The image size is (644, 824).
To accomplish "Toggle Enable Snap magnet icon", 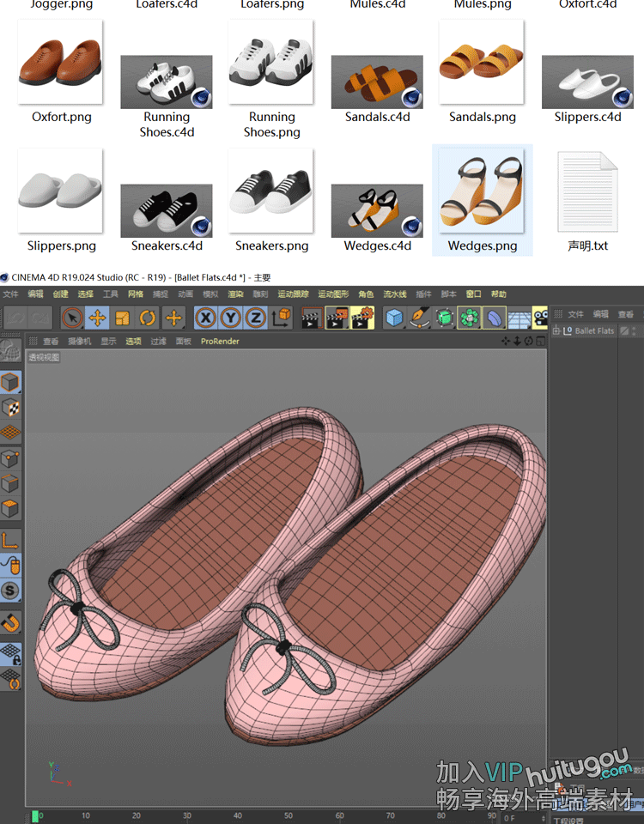I will 11,622.
